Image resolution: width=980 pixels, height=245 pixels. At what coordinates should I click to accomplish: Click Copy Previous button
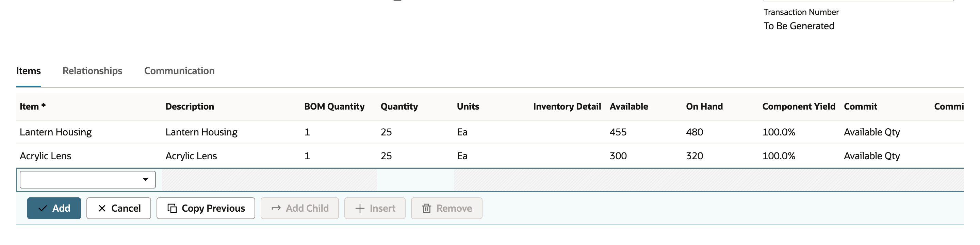tap(206, 208)
